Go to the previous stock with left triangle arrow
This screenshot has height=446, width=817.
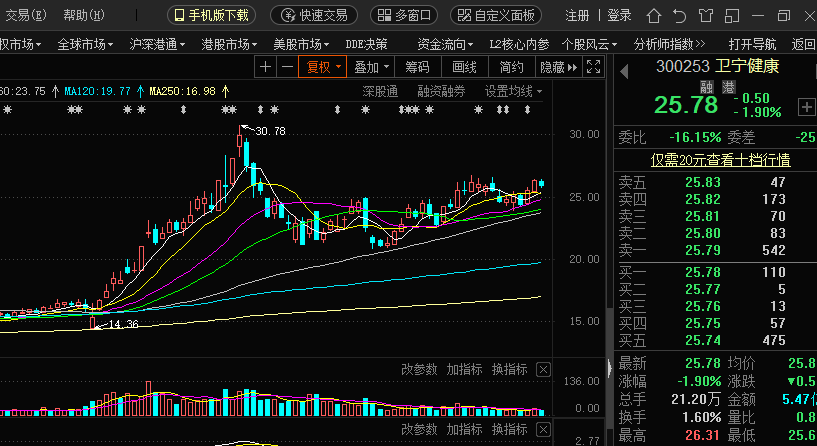[624, 71]
